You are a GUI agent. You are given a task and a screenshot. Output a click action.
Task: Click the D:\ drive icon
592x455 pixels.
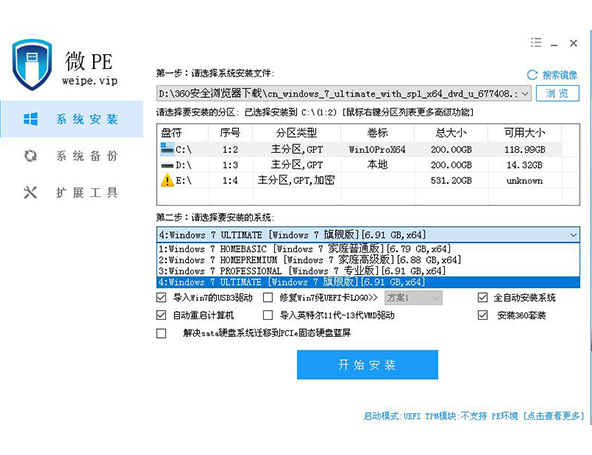click(x=167, y=165)
